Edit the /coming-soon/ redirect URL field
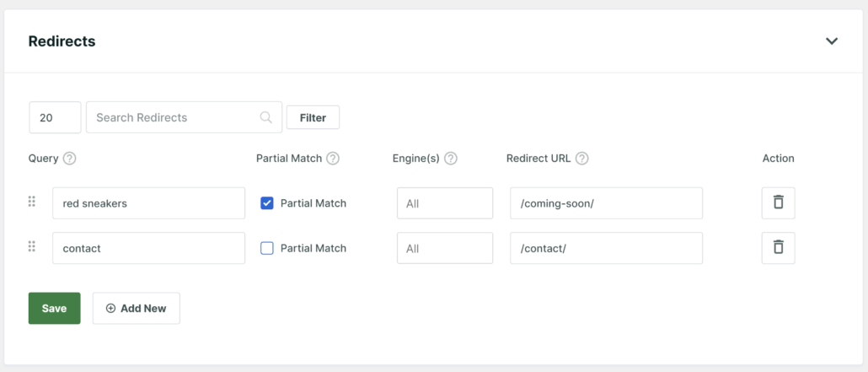This screenshot has height=372, width=868. (x=606, y=203)
